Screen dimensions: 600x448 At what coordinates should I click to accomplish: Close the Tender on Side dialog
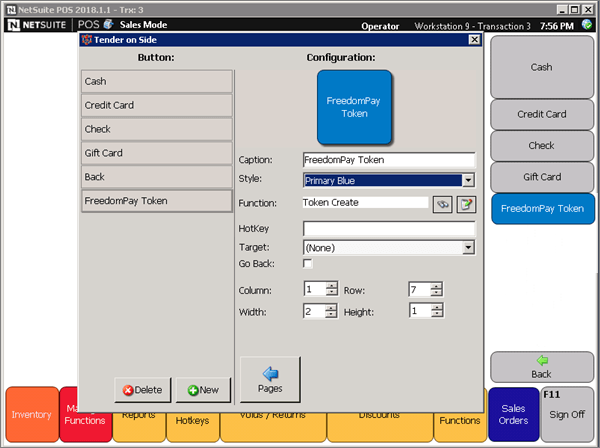pyautogui.click(x=474, y=39)
